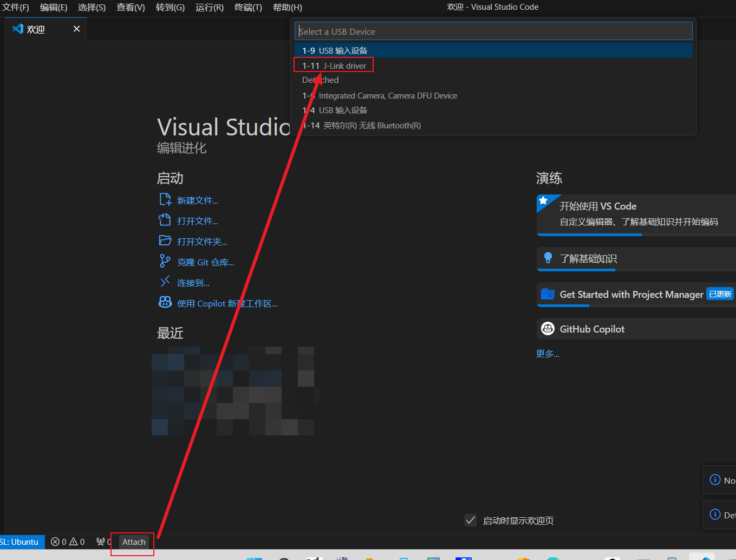Select device 1-4 USB 输入设备

click(x=493, y=110)
